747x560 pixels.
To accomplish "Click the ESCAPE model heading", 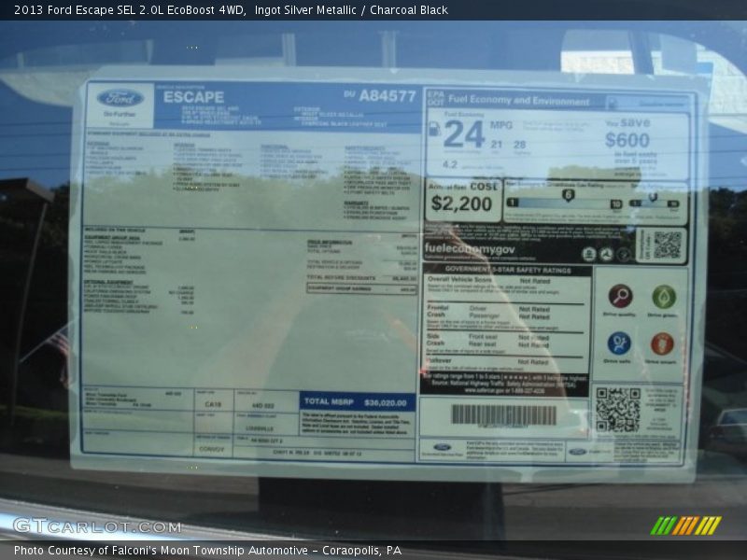I will pyautogui.click(x=193, y=97).
